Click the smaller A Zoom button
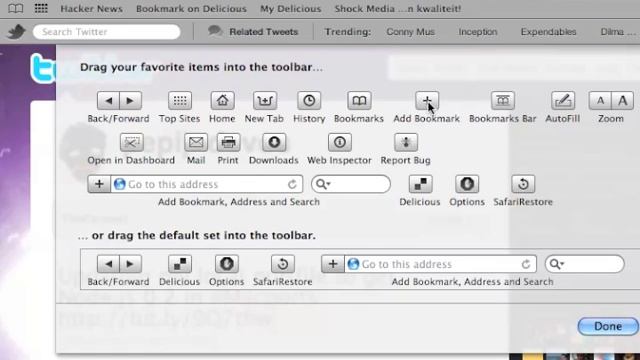640x360 pixels. pyautogui.click(x=600, y=101)
